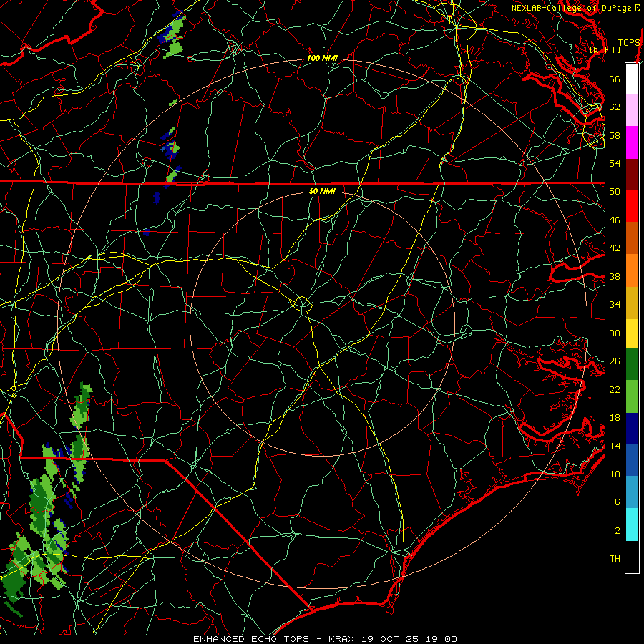The height and width of the screenshot is (644, 644).
Task: Click the legend value "6"
Action: click(x=618, y=502)
